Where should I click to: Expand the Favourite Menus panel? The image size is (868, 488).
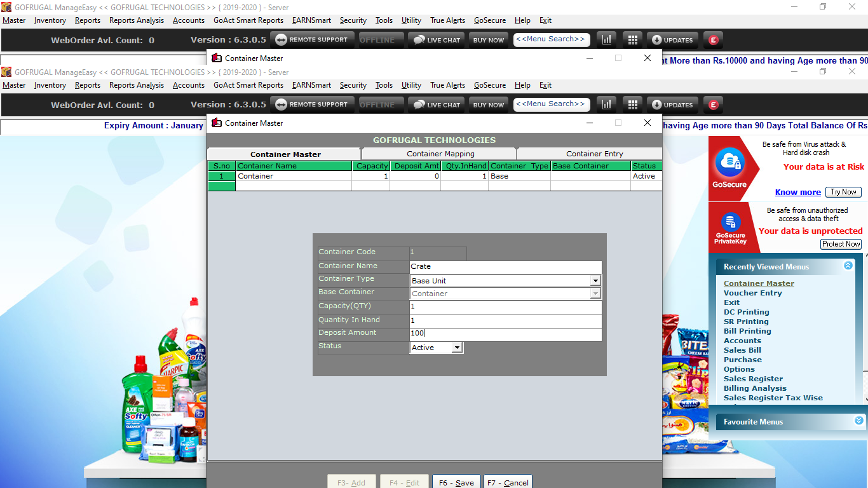pyautogui.click(x=859, y=421)
